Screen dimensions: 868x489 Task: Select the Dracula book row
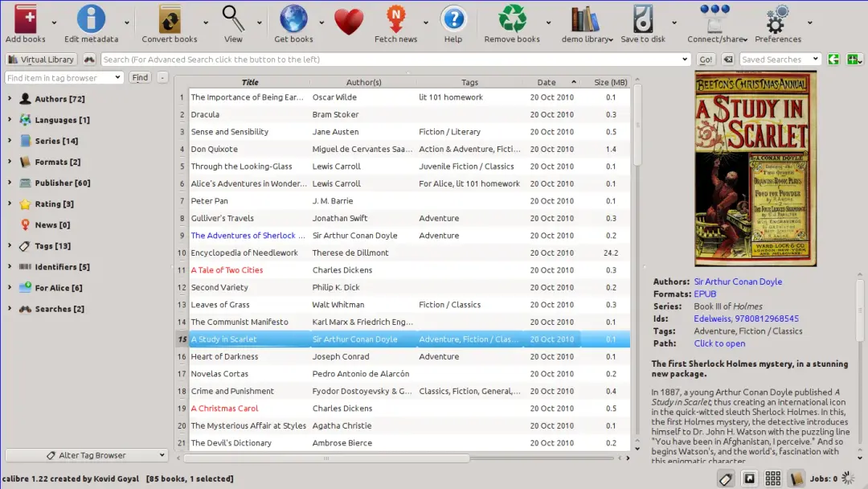205,115
